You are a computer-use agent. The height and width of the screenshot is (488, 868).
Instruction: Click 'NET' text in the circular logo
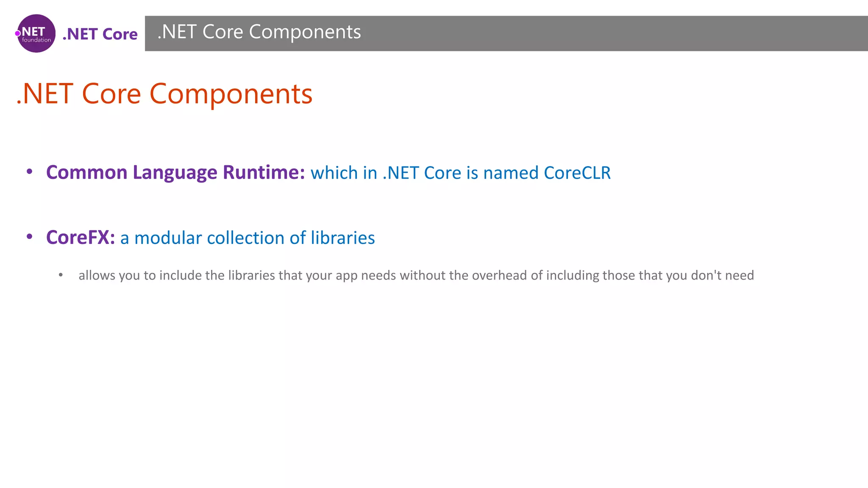33,31
